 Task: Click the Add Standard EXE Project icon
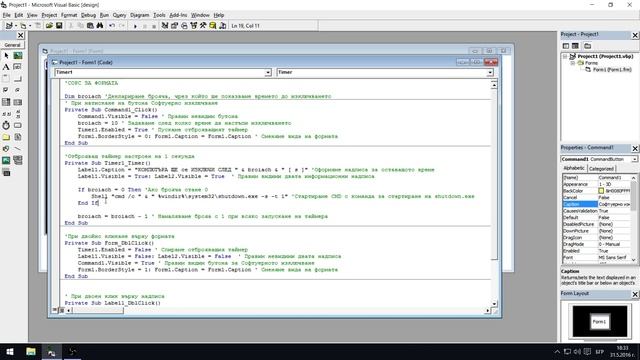click(9, 26)
